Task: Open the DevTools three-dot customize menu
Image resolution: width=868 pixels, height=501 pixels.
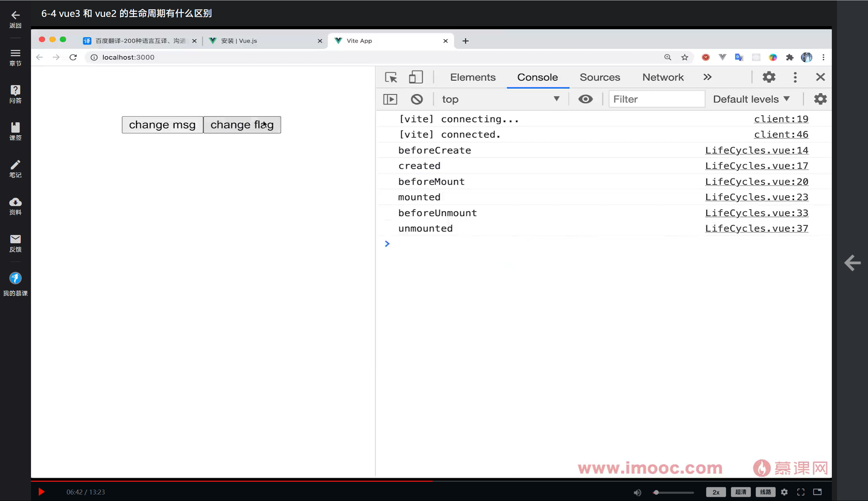Action: click(795, 77)
